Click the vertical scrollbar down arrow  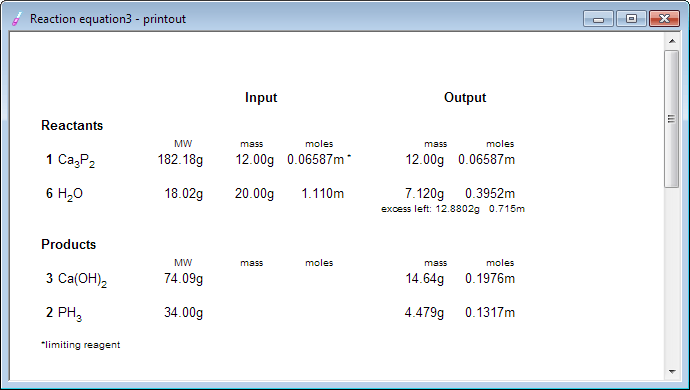[x=672, y=372]
